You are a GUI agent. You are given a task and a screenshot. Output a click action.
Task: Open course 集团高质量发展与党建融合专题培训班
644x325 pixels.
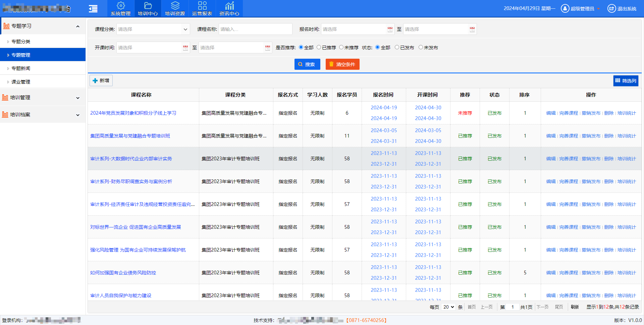130,136
